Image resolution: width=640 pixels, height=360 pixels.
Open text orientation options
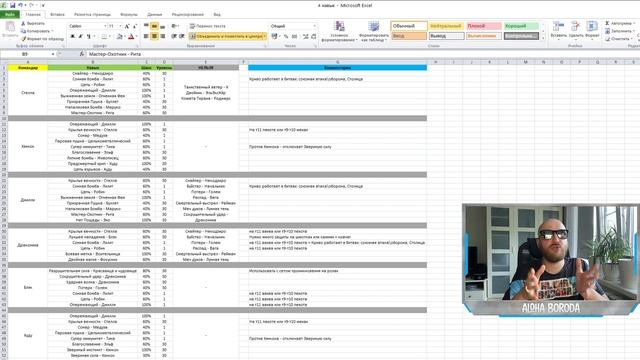point(175,26)
